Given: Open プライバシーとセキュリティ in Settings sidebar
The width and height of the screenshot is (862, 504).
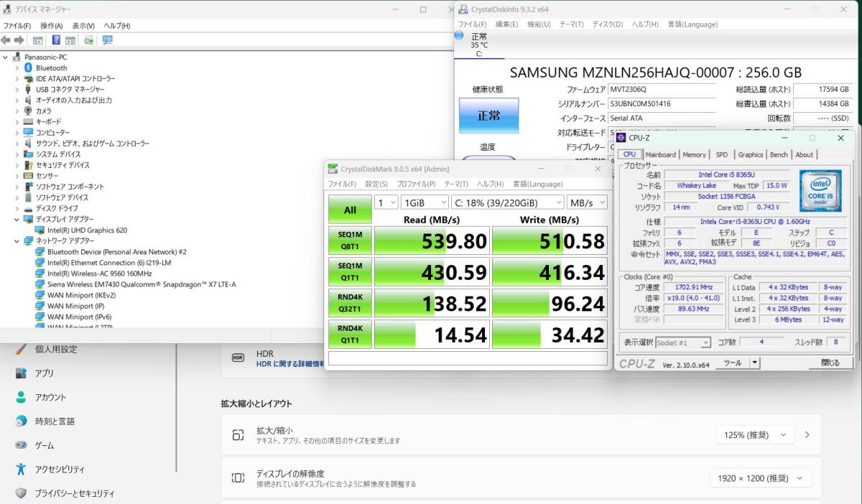Looking at the screenshot, I should pyautogui.click(x=75, y=494).
